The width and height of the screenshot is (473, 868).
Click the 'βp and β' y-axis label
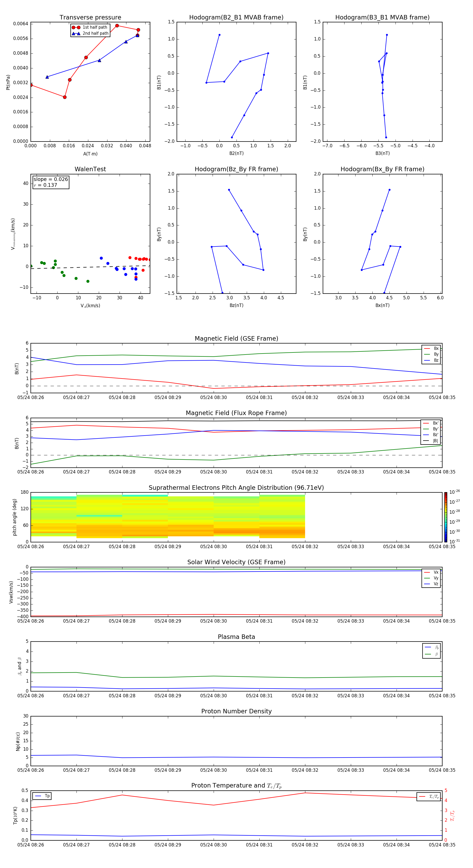[19, 666]
